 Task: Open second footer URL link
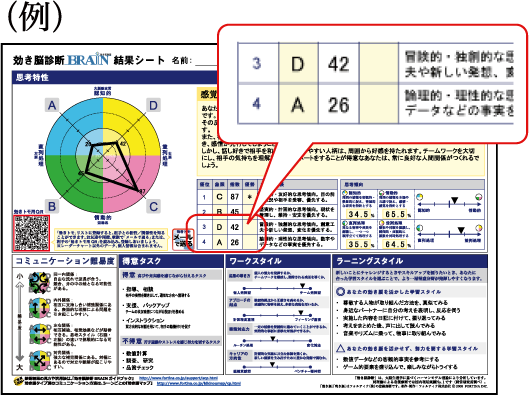[199, 384]
